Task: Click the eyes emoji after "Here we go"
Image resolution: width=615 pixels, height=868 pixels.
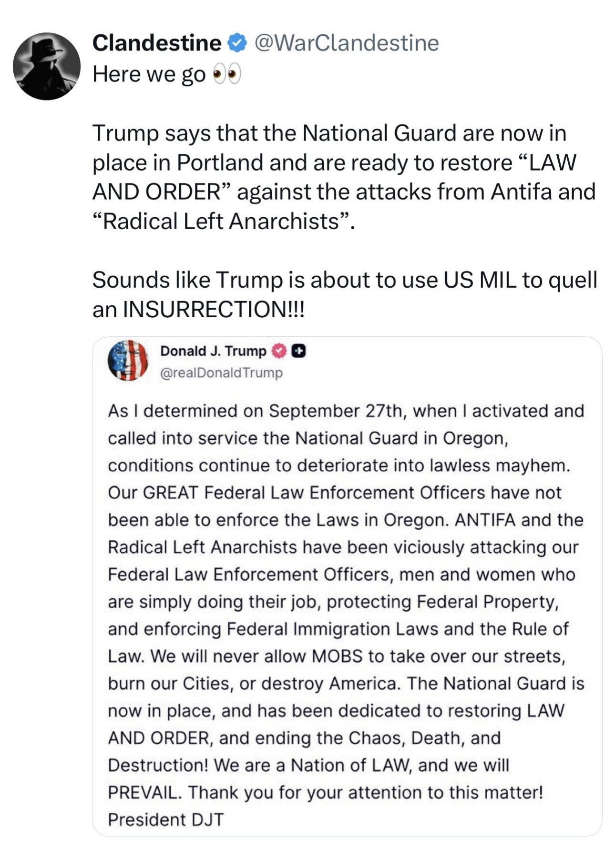Action: click(227, 75)
